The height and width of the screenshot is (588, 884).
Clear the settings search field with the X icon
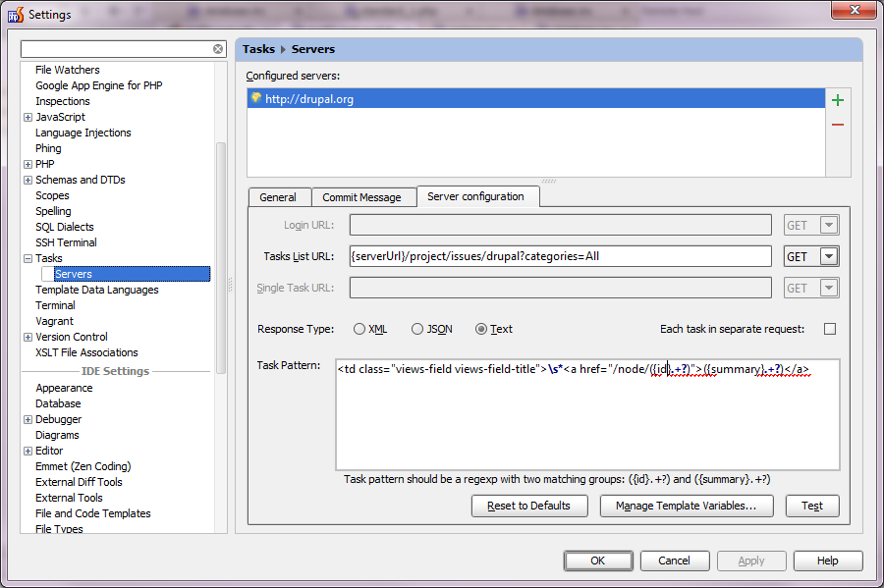tap(218, 49)
